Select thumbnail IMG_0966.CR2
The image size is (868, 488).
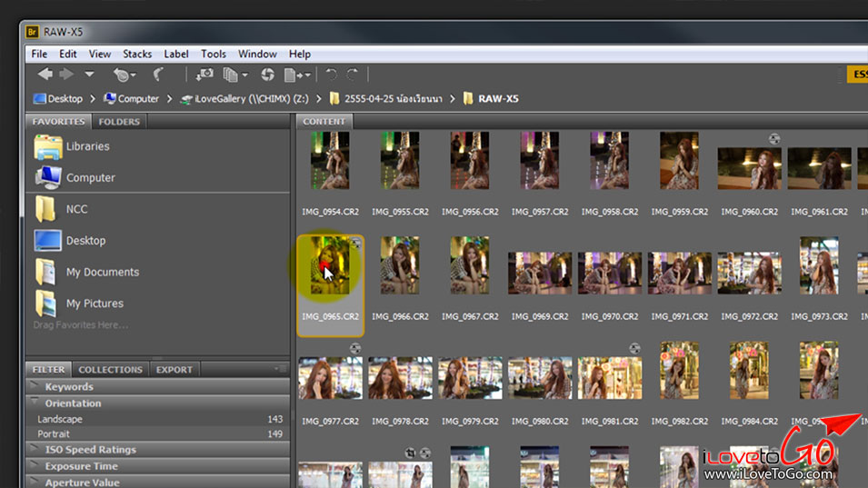point(400,265)
